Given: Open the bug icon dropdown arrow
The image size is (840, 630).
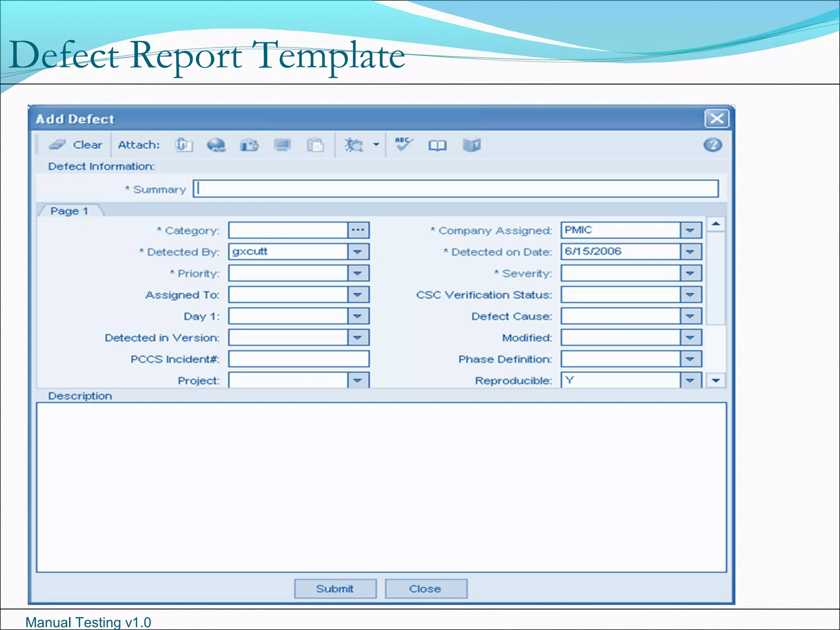Looking at the screenshot, I should [x=376, y=144].
